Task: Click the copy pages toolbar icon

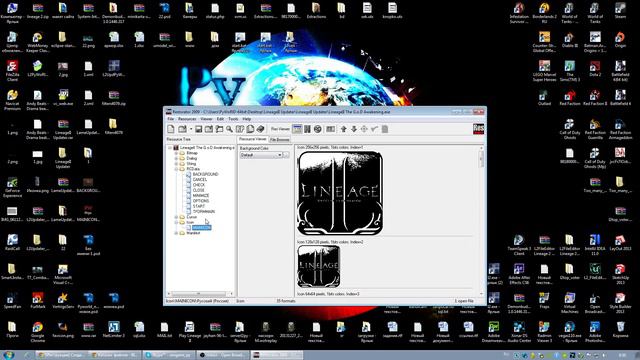Action: click(250, 129)
